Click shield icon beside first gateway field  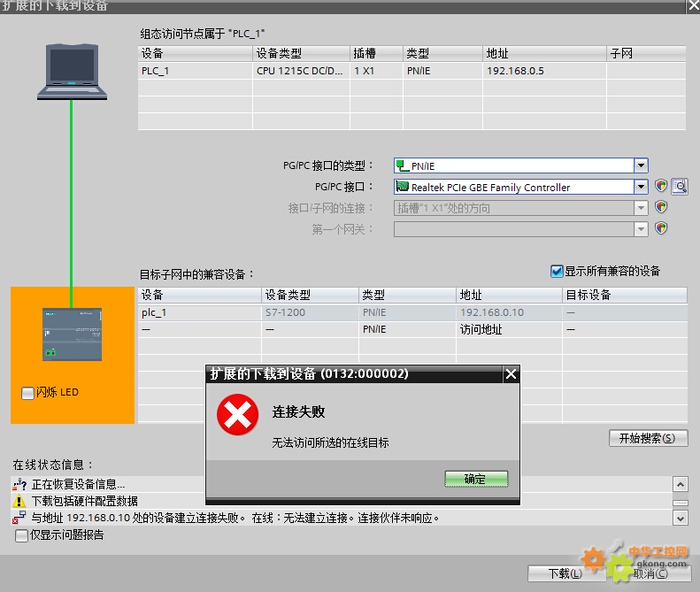coord(661,228)
